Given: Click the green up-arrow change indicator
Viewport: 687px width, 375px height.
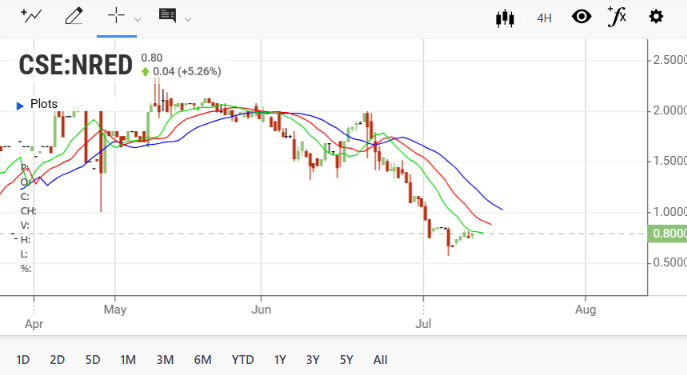Looking at the screenshot, I should pyautogui.click(x=145, y=71).
